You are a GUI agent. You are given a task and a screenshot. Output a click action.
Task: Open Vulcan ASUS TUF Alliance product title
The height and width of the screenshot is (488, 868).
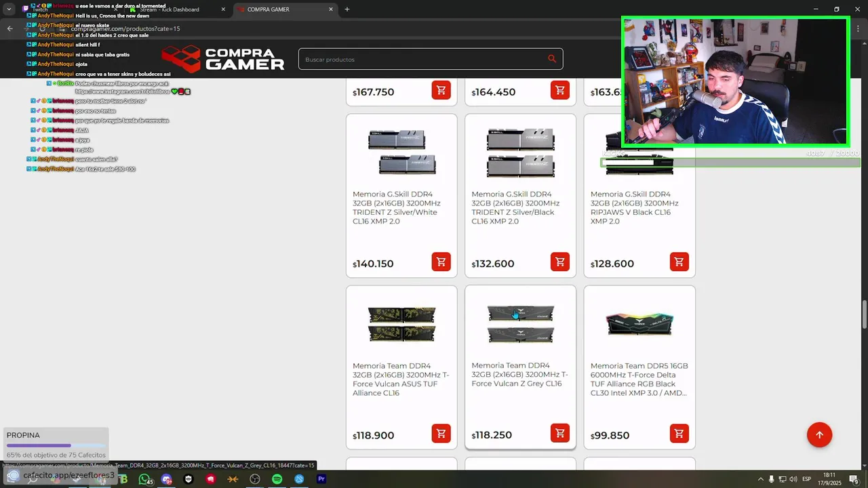(401, 379)
